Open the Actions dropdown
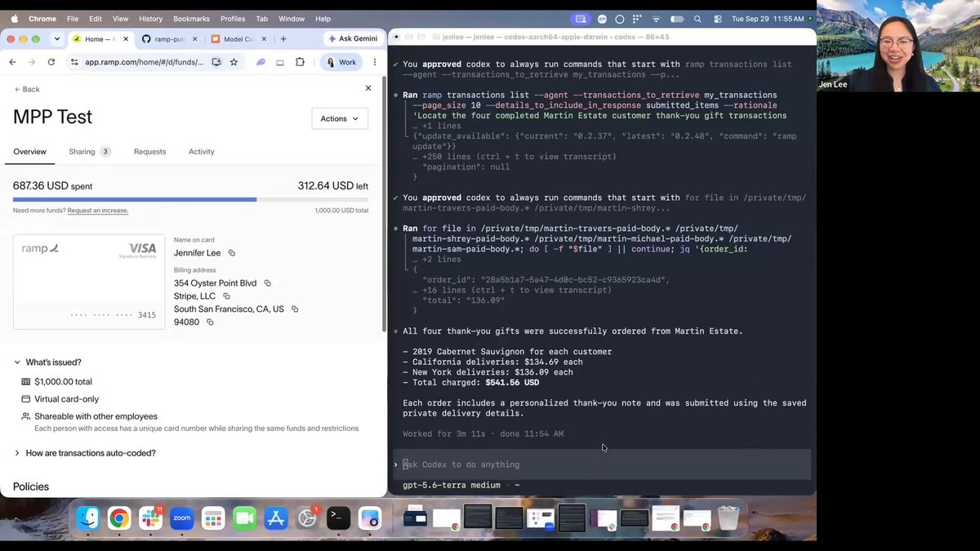The width and height of the screenshot is (980, 551). point(340,118)
